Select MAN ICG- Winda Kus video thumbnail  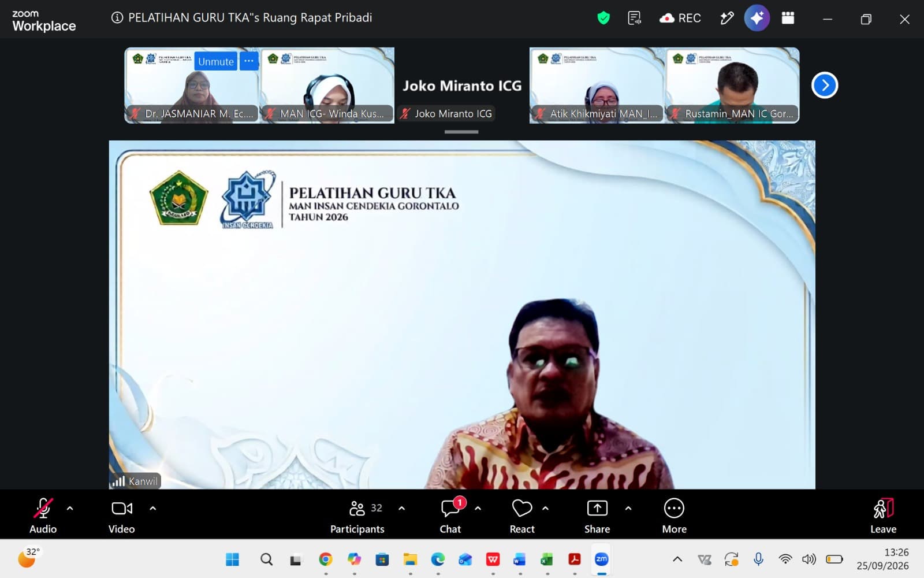click(327, 85)
